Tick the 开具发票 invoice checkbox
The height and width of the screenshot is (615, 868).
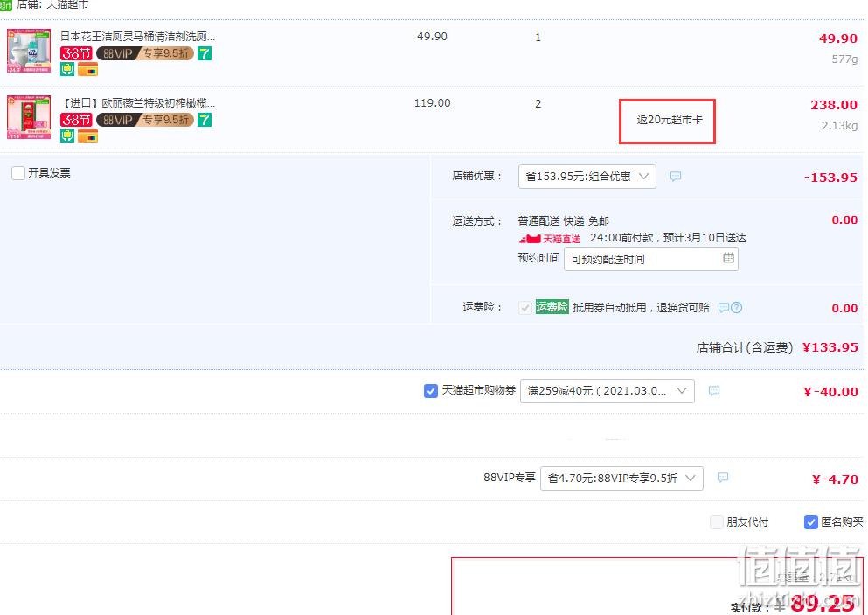coord(18,173)
